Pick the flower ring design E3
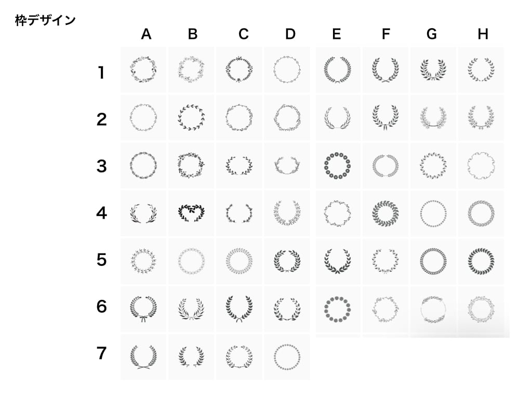Screen dimensions: 532x399 [x=338, y=166]
